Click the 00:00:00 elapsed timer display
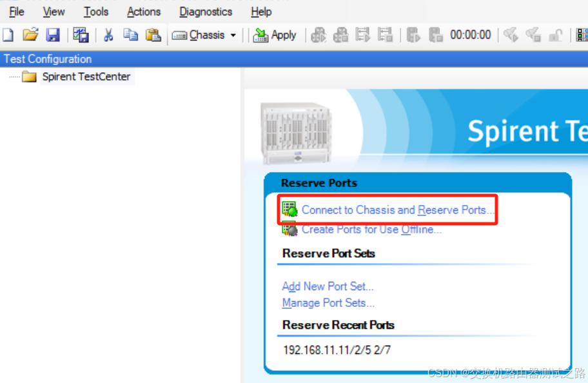 [x=471, y=35]
